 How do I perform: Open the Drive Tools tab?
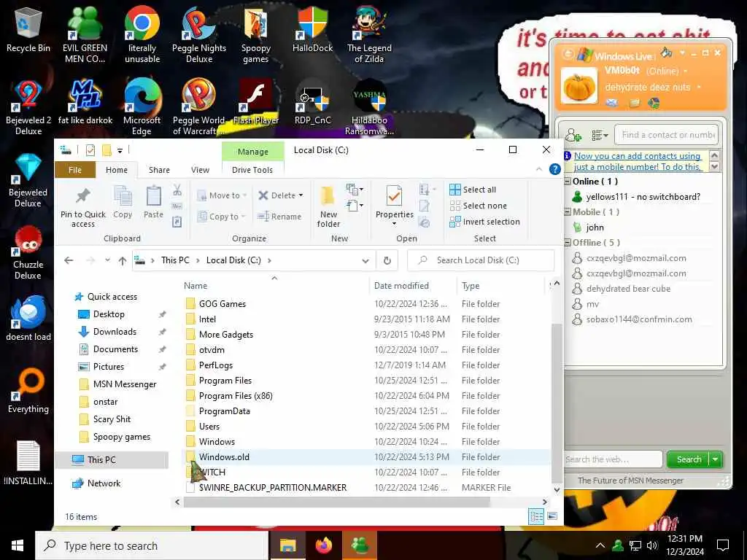pos(252,170)
